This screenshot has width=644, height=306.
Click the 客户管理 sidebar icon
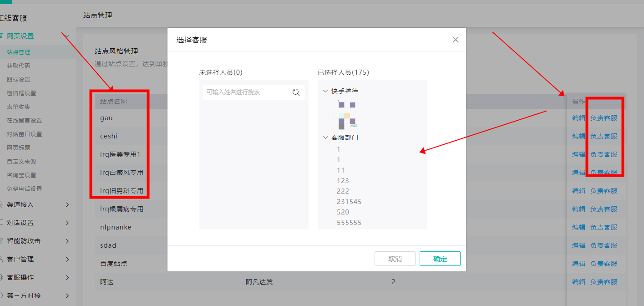2,259
